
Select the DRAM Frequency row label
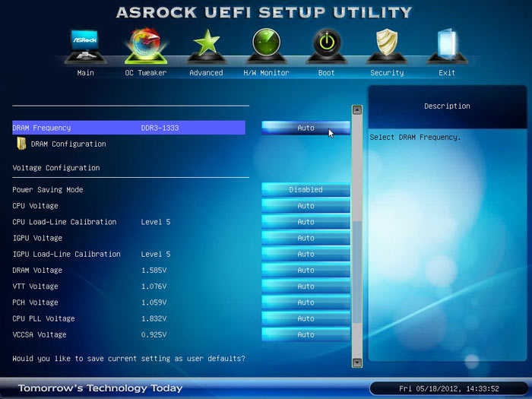pos(42,128)
